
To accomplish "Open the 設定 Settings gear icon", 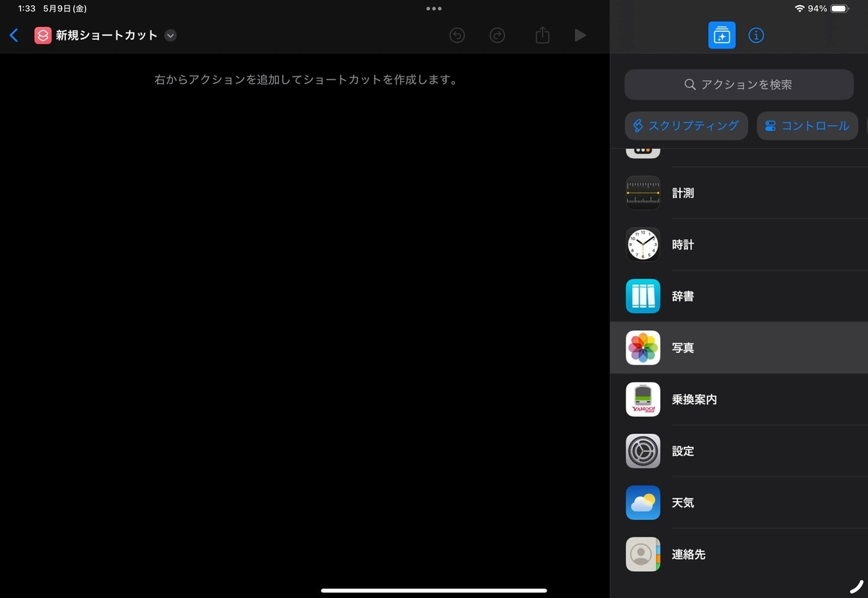I will (x=643, y=451).
